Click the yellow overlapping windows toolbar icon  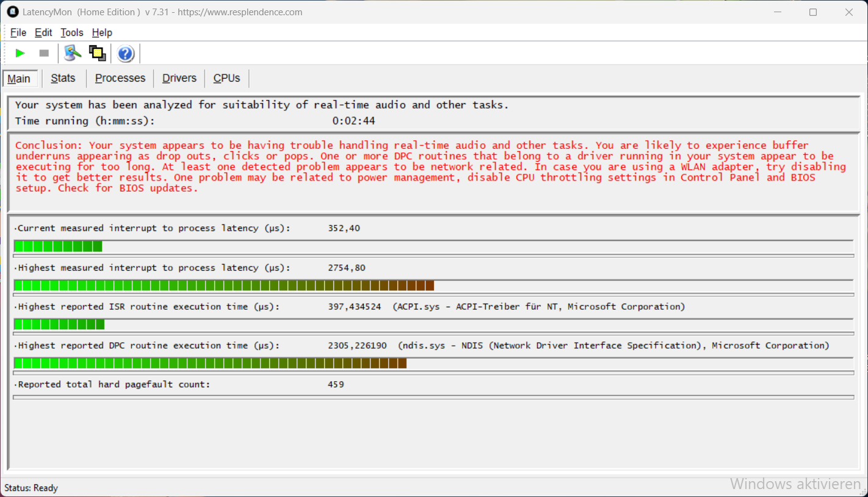(97, 54)
